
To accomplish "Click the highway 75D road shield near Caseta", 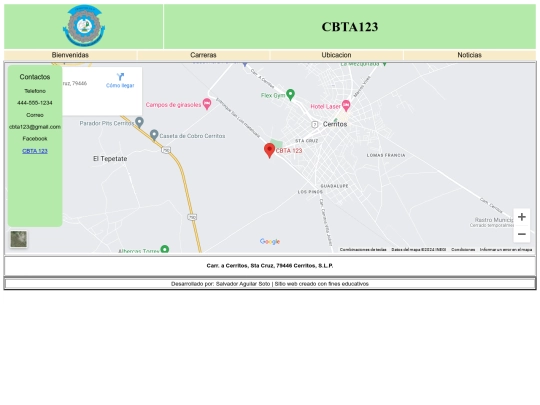I will point(166,150).
